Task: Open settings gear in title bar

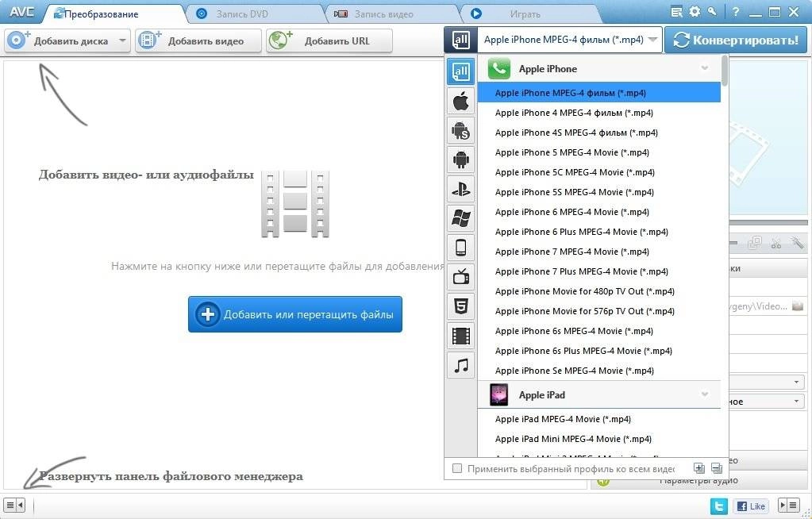Action: [695, 11]
